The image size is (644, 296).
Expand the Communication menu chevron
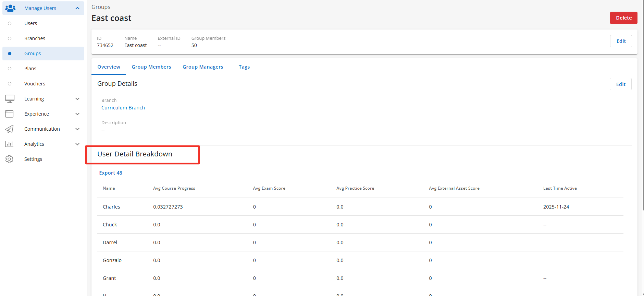click(77, 129)
